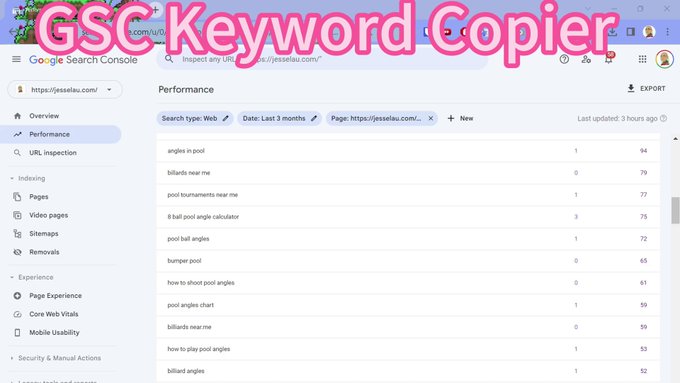Screen dimensions: 680x383
Task: Open URL inspection in sidebar
Action: point(53,153)
